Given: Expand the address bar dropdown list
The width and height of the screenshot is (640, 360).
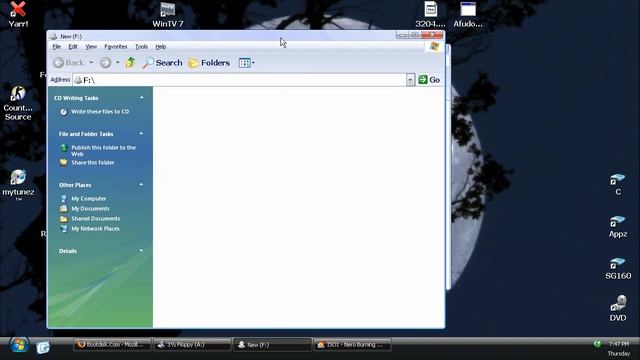Looking at the screenshot, I should tap(410, 80).
